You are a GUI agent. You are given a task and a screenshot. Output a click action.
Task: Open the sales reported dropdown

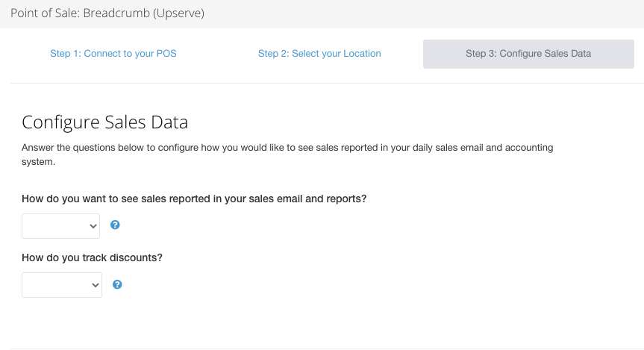[60, 226]
